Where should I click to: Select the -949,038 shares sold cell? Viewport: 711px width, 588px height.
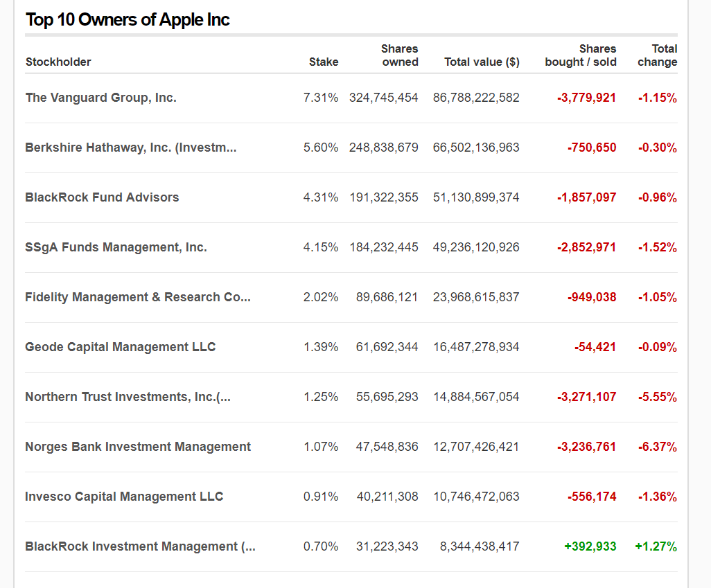pos(592,297)
